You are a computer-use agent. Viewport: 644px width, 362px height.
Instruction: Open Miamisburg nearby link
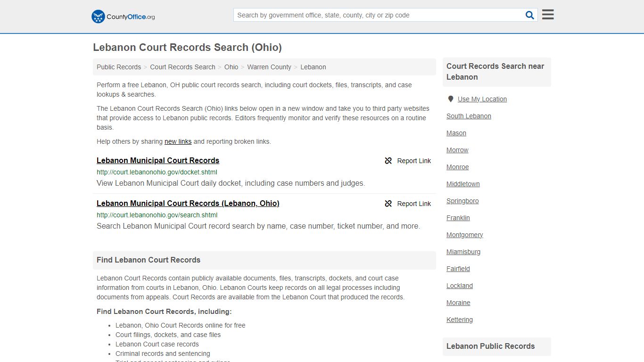pos(463,252)
